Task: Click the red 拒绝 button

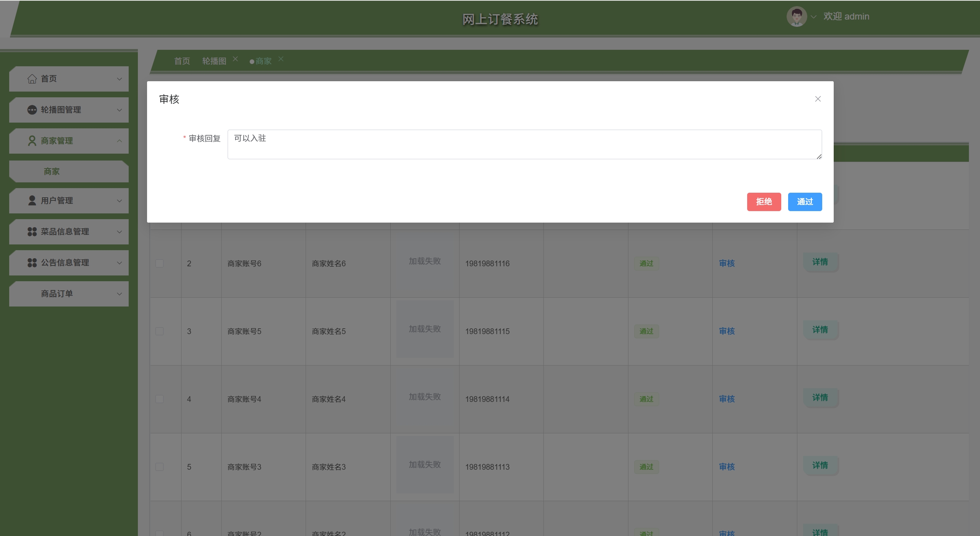Action: [764, 202]
